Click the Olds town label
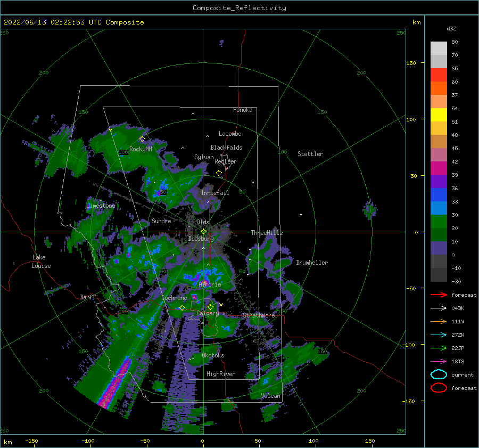This screenshot has height=448, width=479. 203,222
